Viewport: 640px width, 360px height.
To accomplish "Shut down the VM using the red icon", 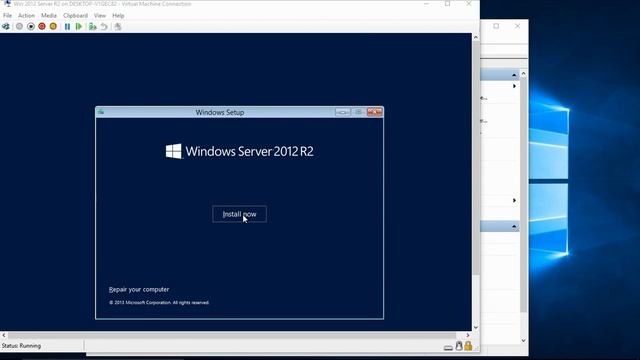I will point(42,27).
